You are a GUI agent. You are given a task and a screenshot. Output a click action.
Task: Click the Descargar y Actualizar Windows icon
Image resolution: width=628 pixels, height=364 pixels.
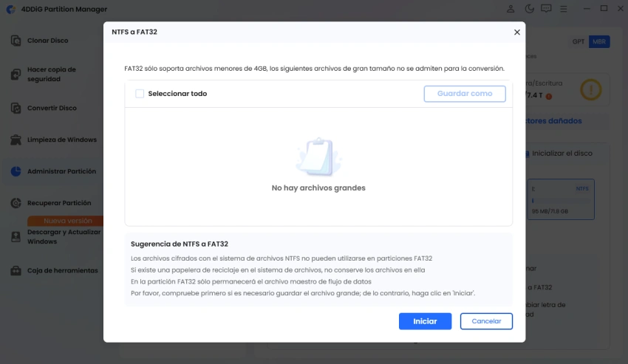tap(16, 237)
